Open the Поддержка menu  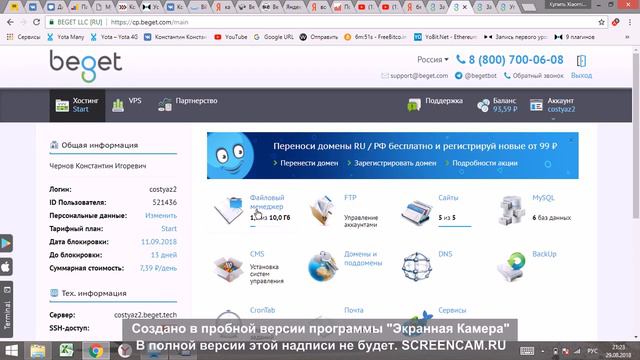point(435,105)
